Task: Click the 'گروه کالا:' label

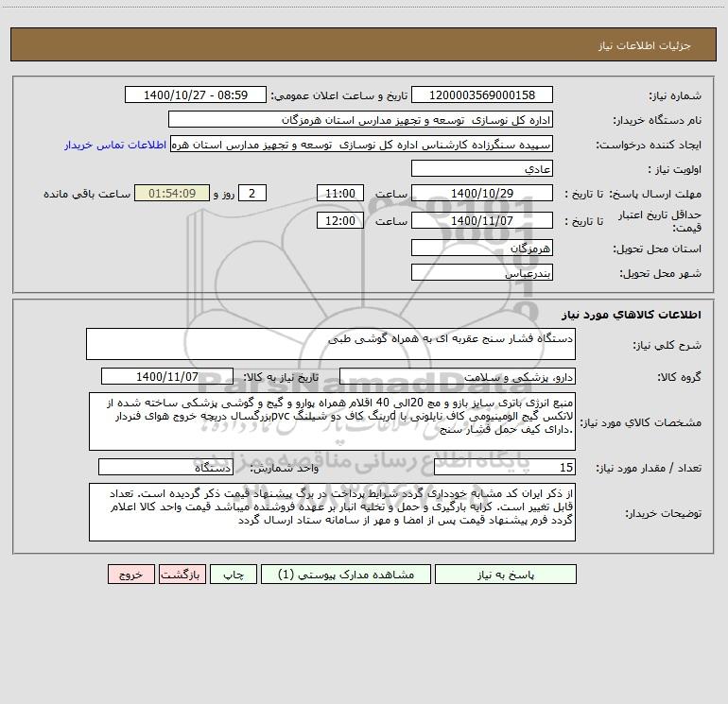Action: pyautogui.click(x=680, y=377)
